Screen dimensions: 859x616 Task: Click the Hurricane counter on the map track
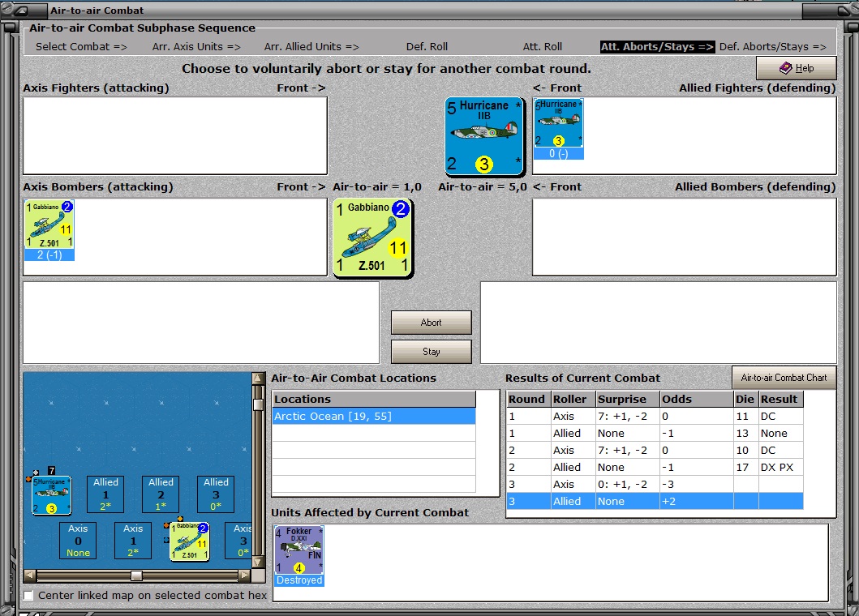[x=51, y=495]
